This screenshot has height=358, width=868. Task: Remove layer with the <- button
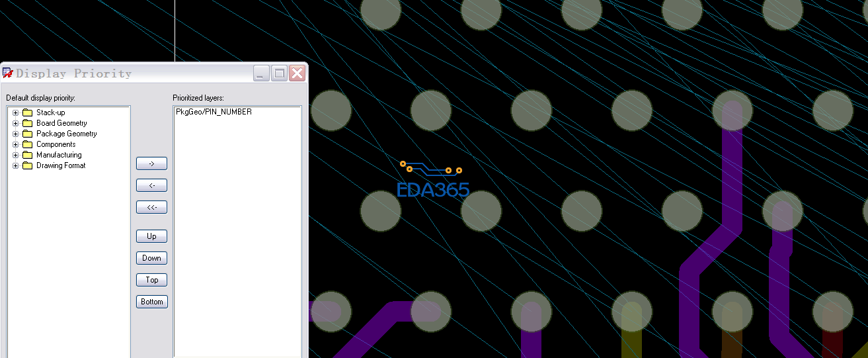(151, 185)
